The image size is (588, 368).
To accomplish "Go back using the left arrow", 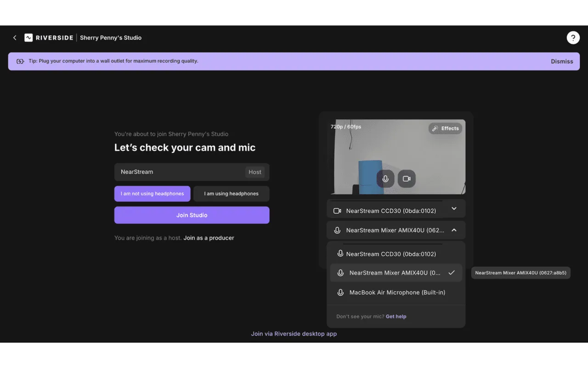I will pyautogui.click(x=15, y=38).
